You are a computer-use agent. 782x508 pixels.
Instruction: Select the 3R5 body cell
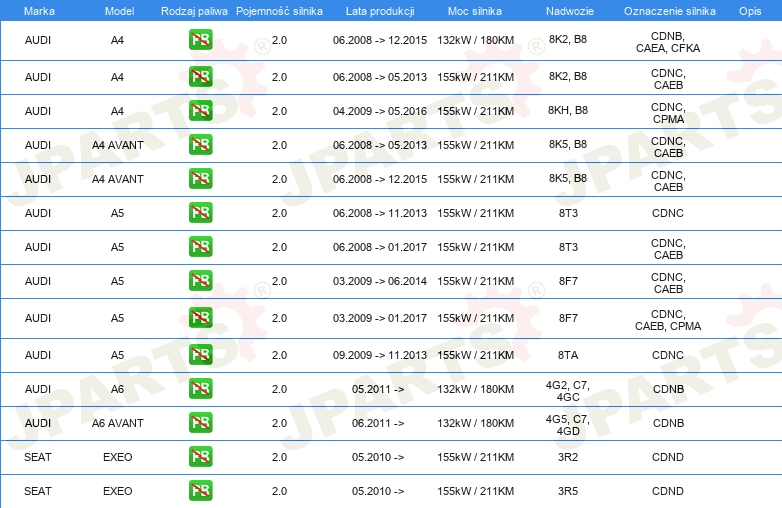tap(568, 491)
